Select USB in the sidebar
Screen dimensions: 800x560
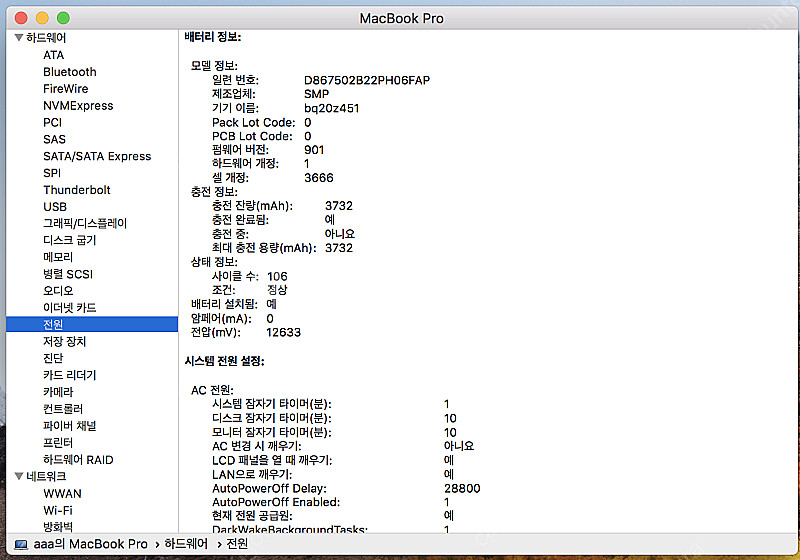click(55, 207)
